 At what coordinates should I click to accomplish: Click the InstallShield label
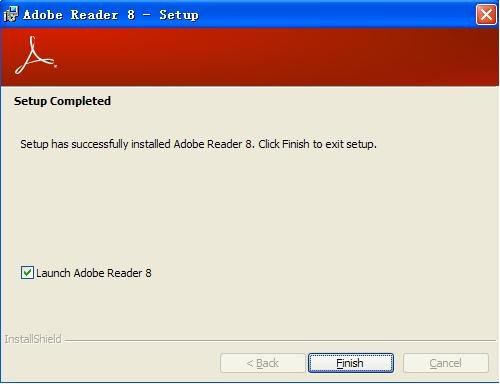pyautogui.click(x=33, y=339)
